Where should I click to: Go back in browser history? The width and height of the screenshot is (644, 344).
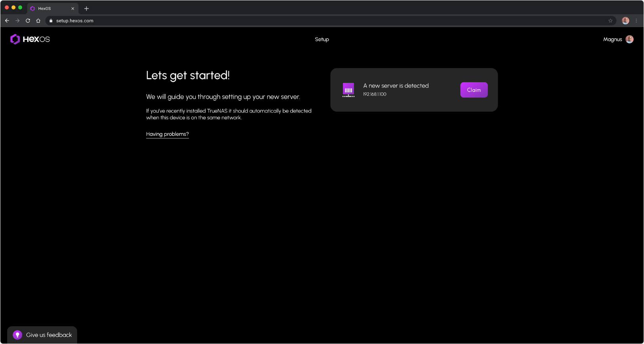[x=7, y=21]
